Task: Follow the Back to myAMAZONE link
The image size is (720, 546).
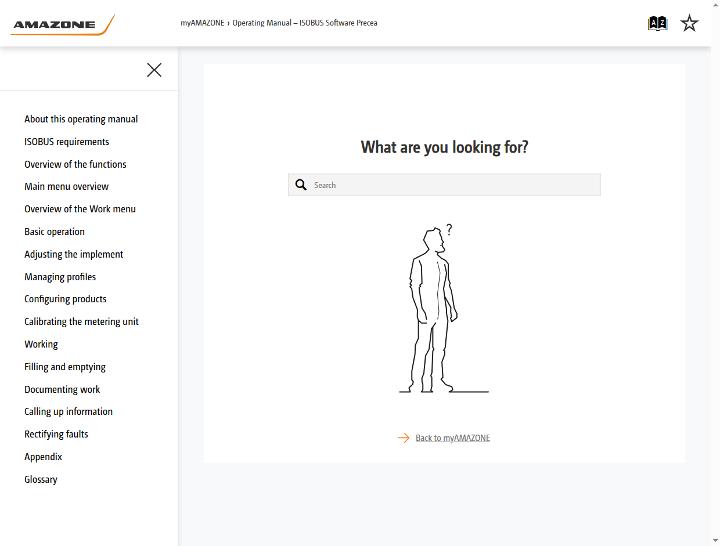Action: tap(452, 438)
